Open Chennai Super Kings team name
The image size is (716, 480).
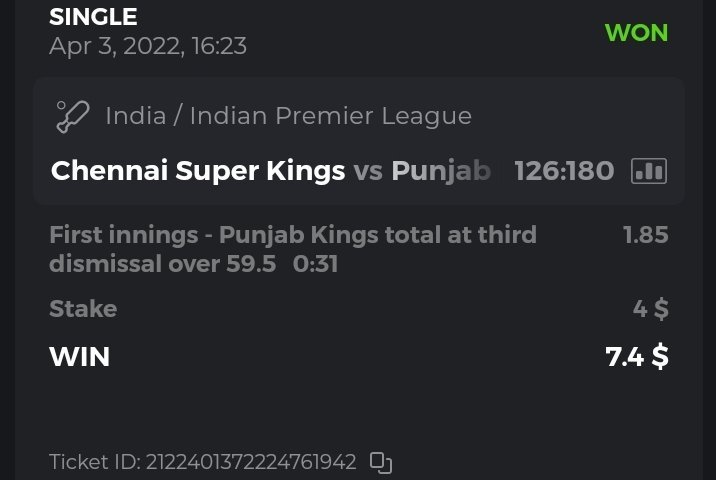click(198, 171)
